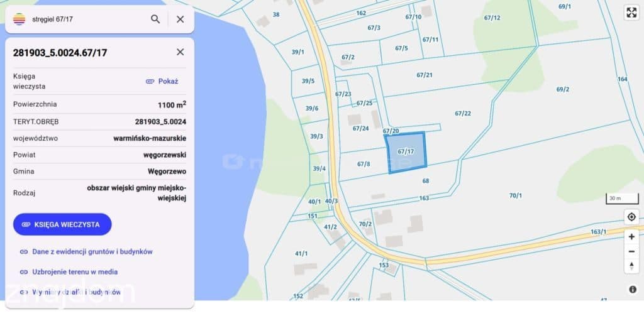This screenshot has height=316, width=644.
Task: Select parcel 162 on the map
Action: [x=361, y=13]
